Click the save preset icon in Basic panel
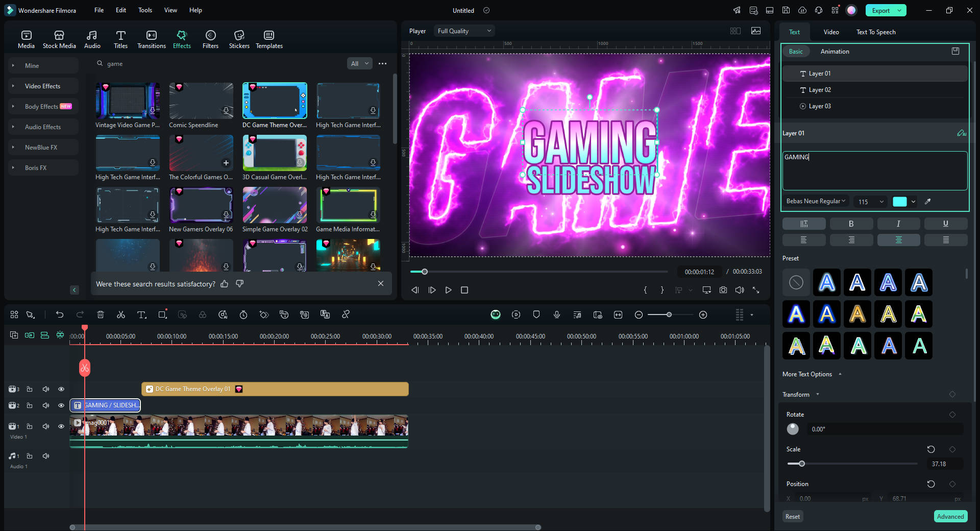The height and width of the screenshot is (531, 980). [x=955, y=51]
